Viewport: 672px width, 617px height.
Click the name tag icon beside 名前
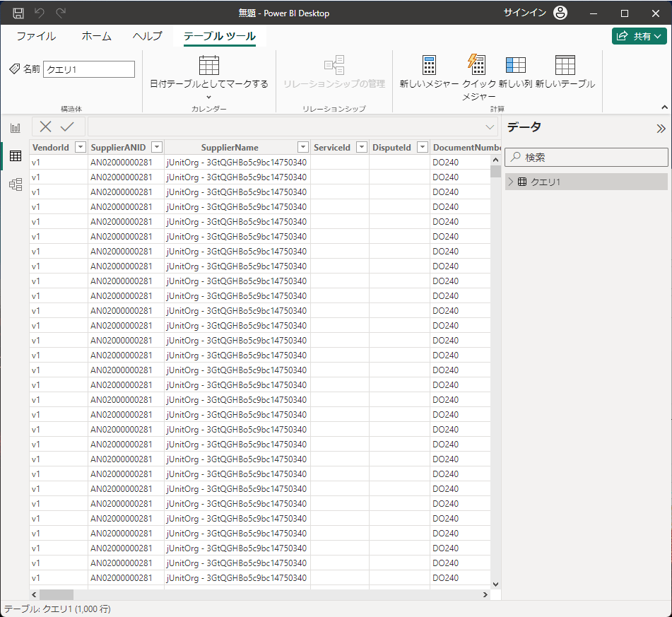tap(15, 69)
